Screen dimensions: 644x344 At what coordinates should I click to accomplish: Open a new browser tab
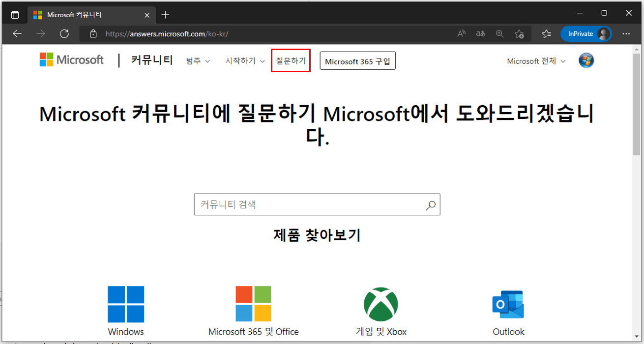pos(165,15)
